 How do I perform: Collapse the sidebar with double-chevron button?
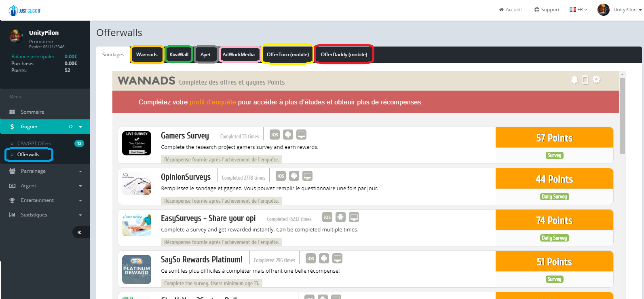[x=79, y=232]
